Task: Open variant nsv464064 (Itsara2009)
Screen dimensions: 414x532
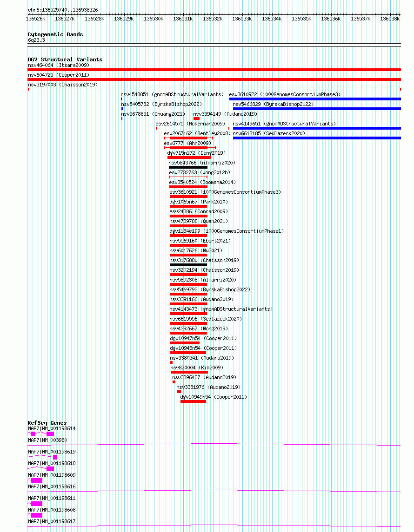Action: 59,65
